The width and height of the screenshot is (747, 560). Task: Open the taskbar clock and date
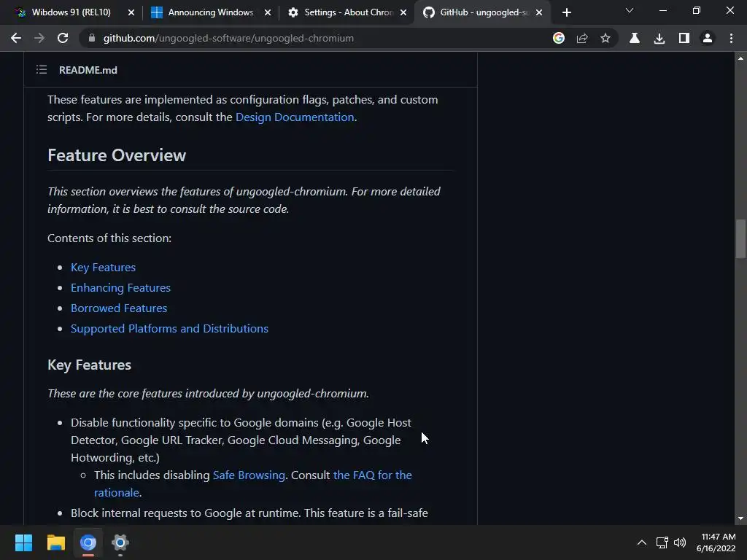coord(716,542)
